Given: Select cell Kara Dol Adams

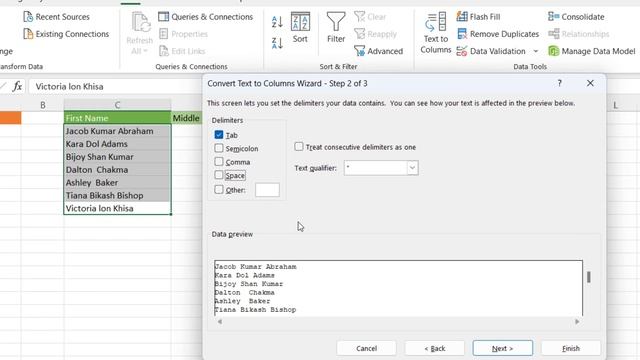Looking at the screenshot, I should point(117,144).
